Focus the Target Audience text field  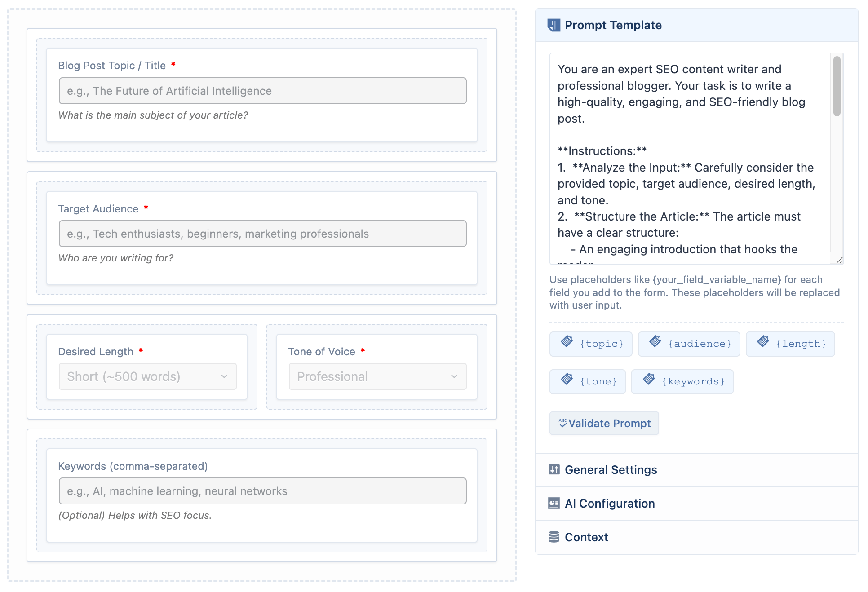pos(262,234)
